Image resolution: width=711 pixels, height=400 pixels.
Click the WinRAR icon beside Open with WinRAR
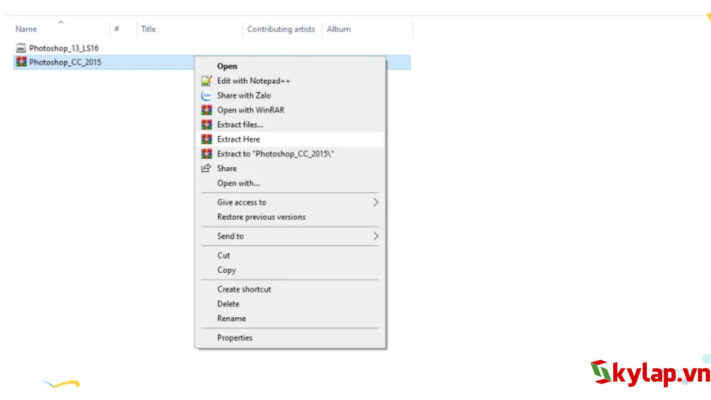[x=206, y=110]
